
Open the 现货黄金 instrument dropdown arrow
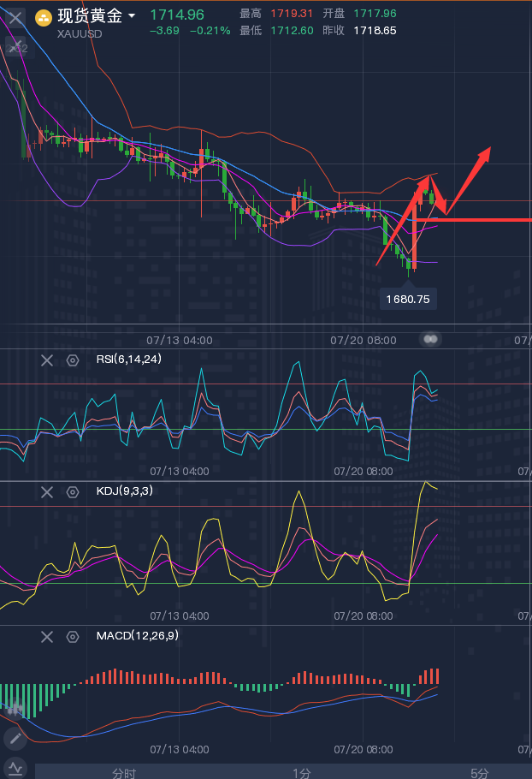132,16
